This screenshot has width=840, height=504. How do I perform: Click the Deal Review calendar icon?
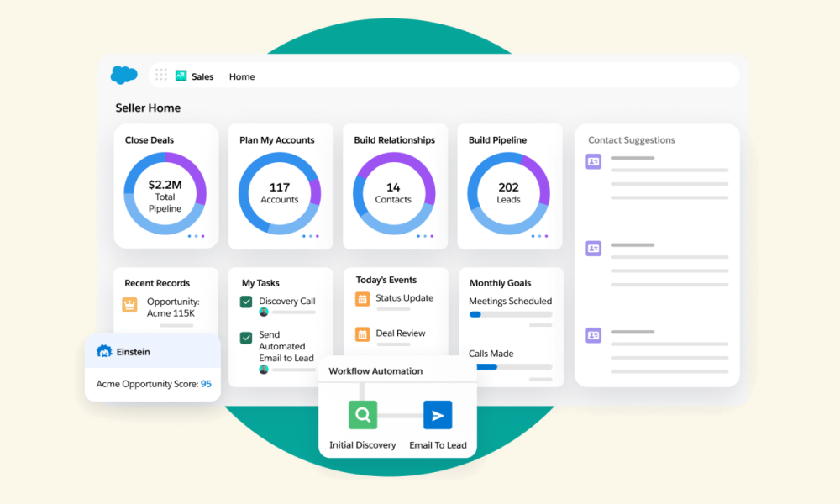[363, 334]
